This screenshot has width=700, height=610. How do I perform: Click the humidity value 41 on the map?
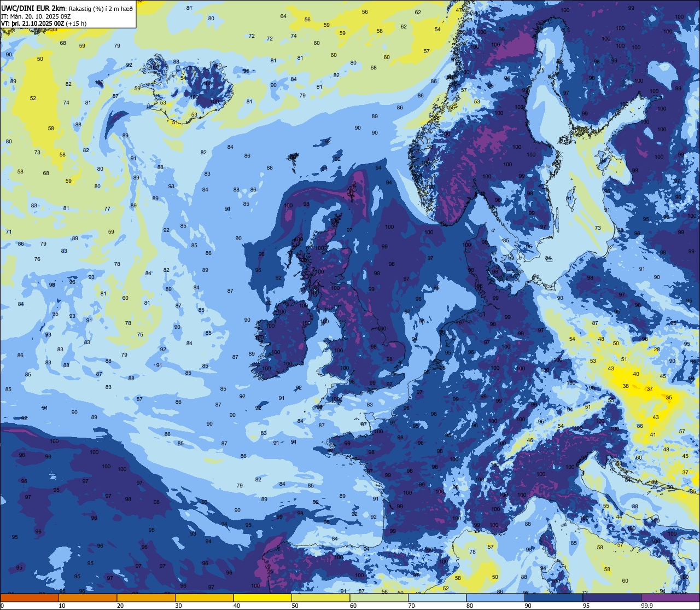pos(652,435)
